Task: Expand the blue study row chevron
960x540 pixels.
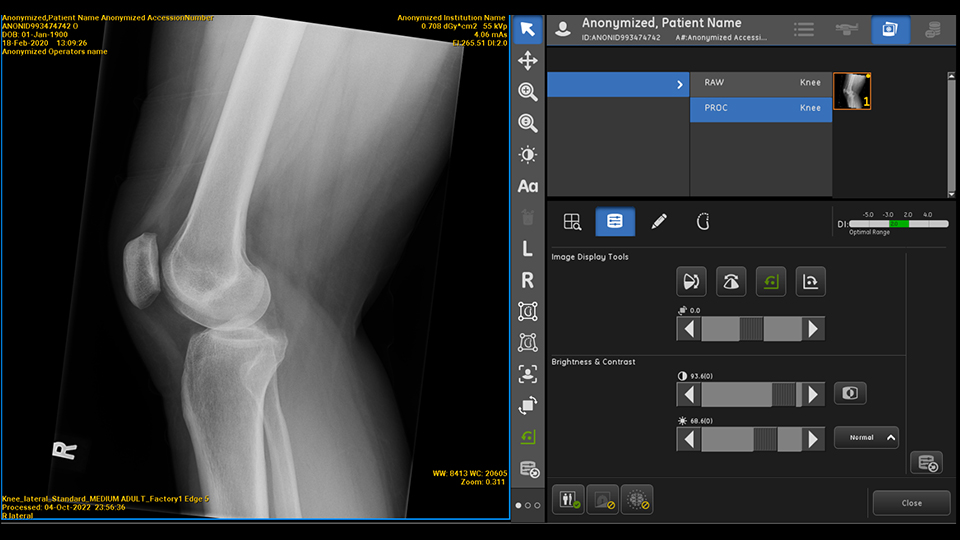Action: (680, 85)
